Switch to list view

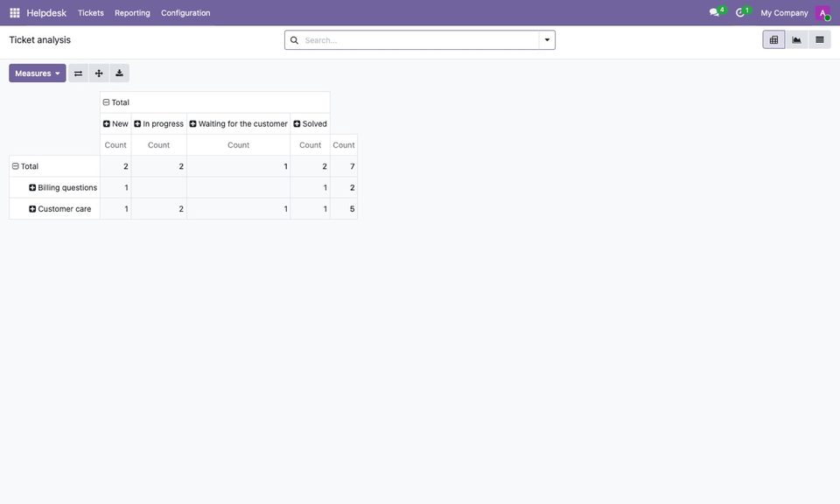click(x=820, y=39)
